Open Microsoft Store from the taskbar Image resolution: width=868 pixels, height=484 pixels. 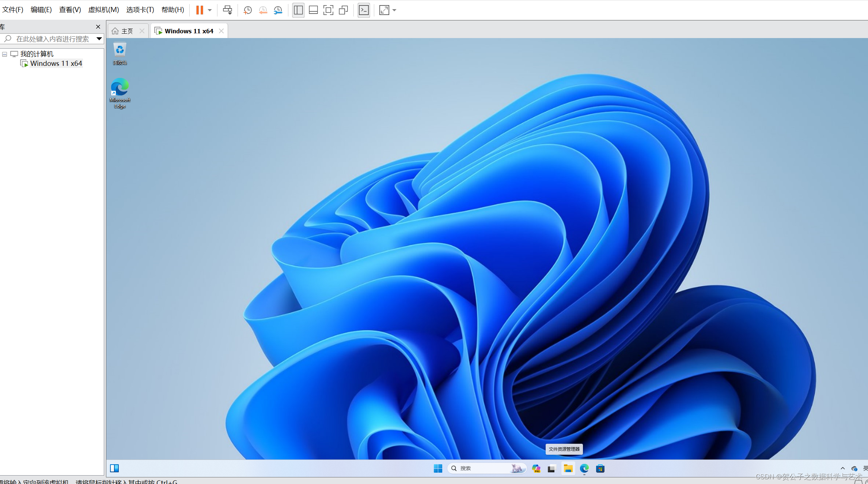pos(600,469)
